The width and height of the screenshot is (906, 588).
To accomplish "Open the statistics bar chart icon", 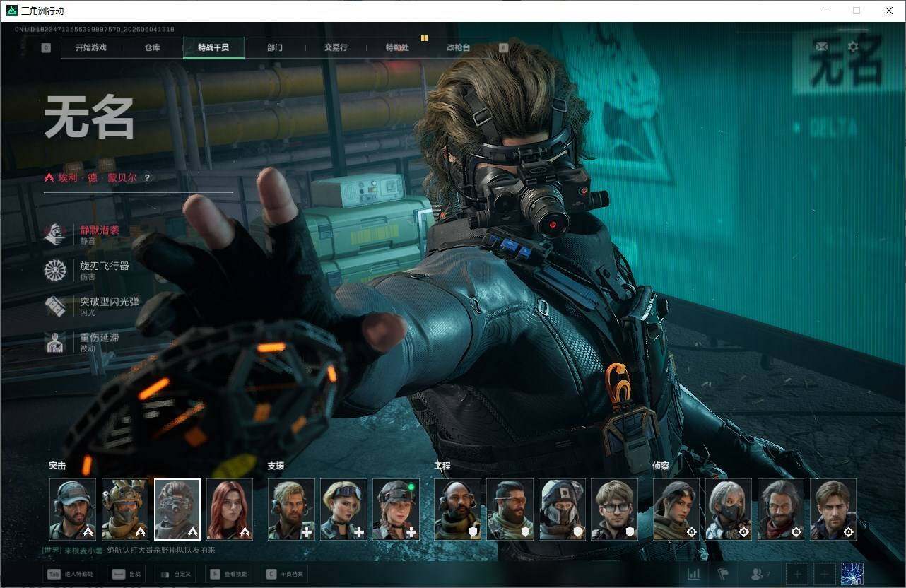I will (x=694, y=574).
